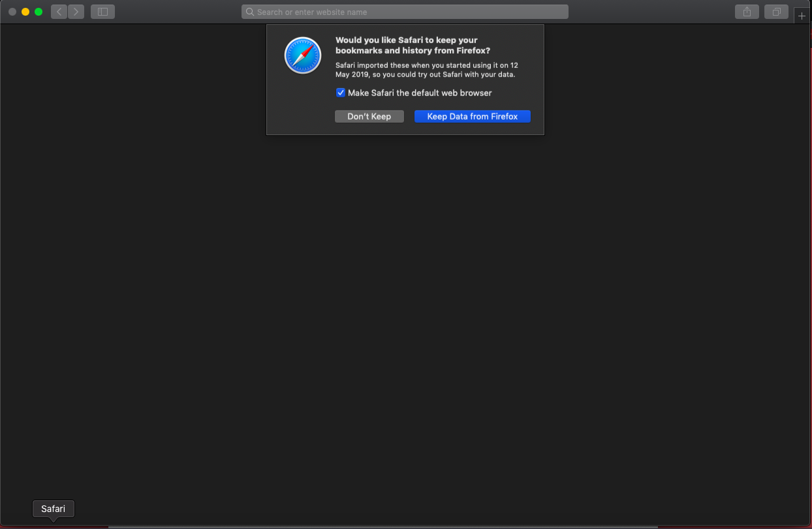Click Keep Data from Firefox
This screenshot has width=812, height=529.
click(473, 116)
